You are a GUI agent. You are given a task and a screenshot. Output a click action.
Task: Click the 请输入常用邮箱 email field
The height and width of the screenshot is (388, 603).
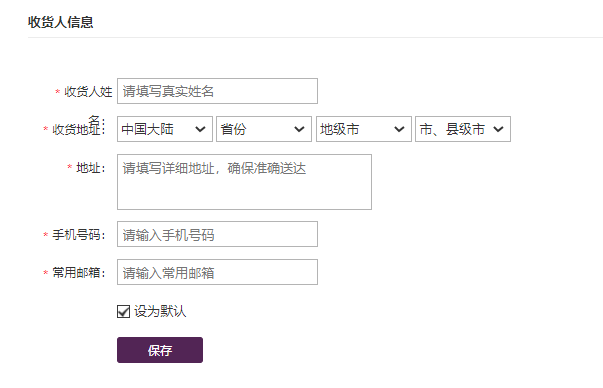point(217,272)
